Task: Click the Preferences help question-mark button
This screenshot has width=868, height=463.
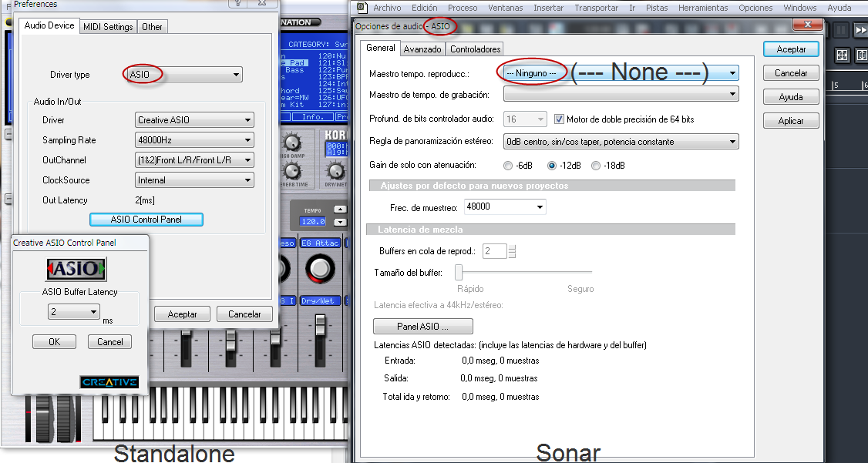Action: (238, 3)
